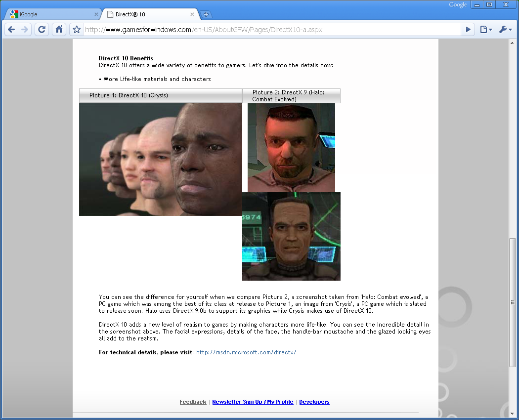Go back with the Back arrow
The height and width of the screenshot is (420, 519).
click(x=11, y=30)
